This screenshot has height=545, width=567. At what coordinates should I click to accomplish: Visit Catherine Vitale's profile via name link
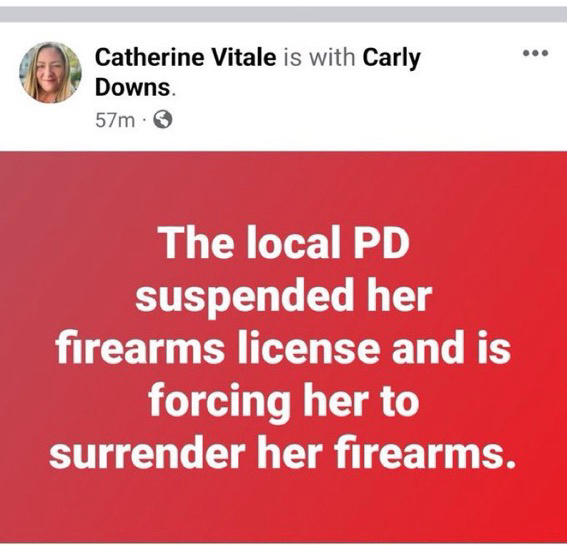pyautogui.click(x=186, y=58)
